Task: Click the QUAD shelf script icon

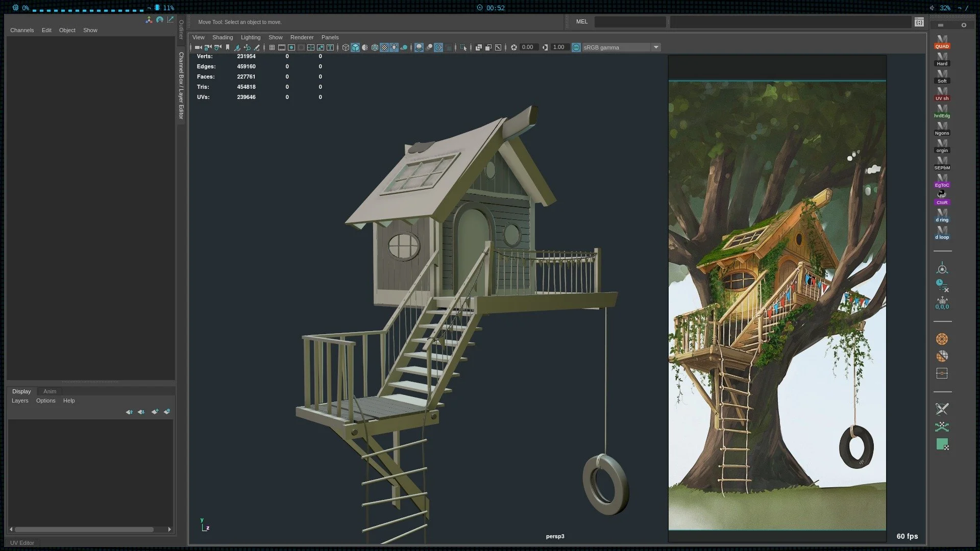Action: [942, 42]
